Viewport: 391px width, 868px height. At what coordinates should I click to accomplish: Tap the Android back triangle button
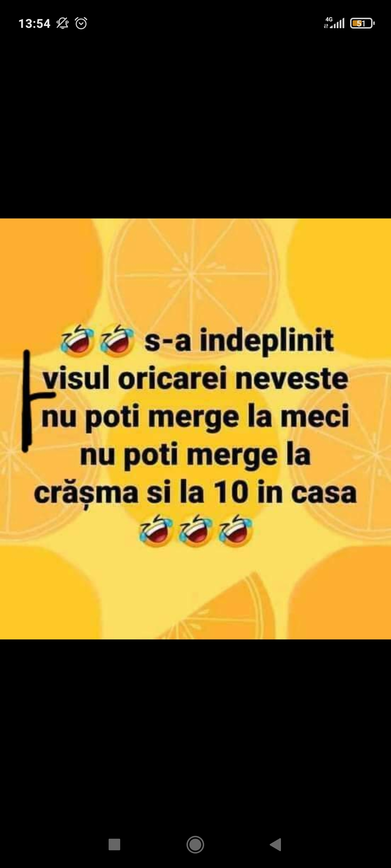[x=276, y=844]
